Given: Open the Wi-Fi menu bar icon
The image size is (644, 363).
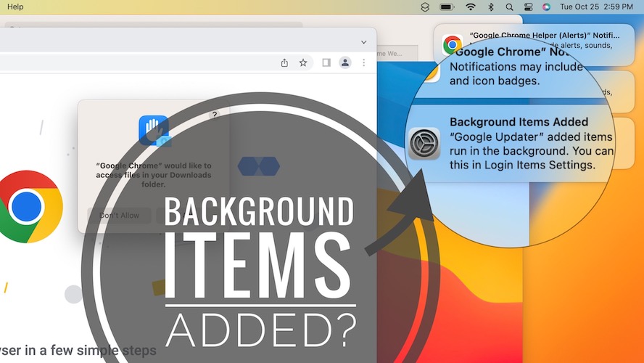Looking at the screenshot, I should pos(471,7).
